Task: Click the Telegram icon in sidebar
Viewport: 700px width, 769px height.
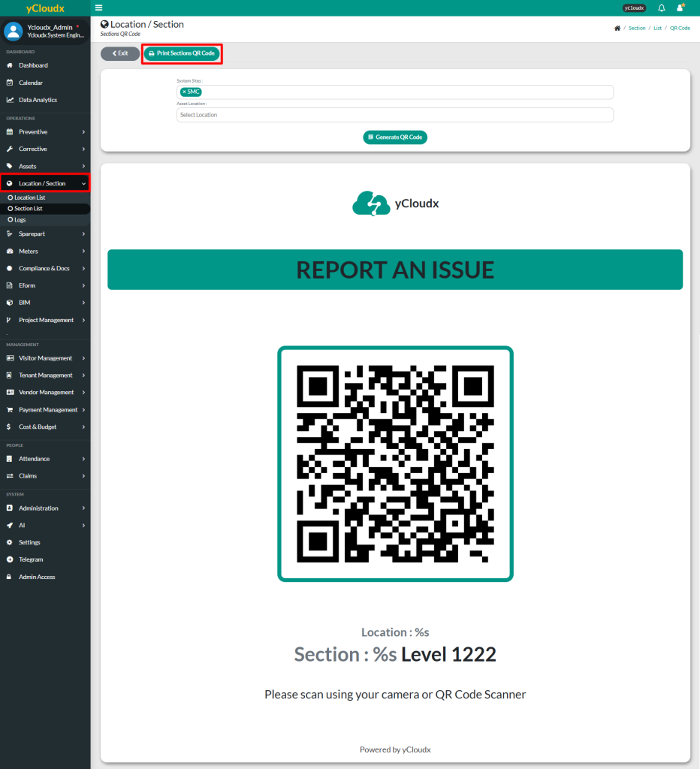Action: point(10,559)
